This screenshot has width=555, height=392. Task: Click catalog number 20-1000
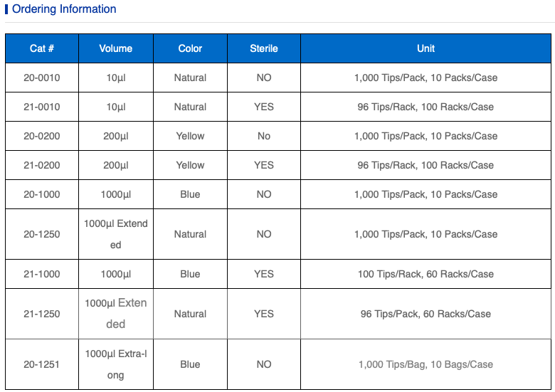42,194
